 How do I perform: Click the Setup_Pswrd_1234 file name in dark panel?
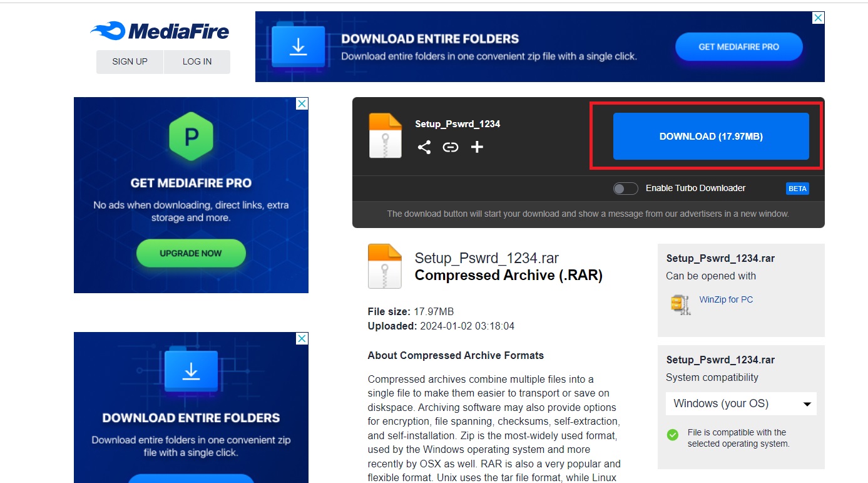coord(457,124)
